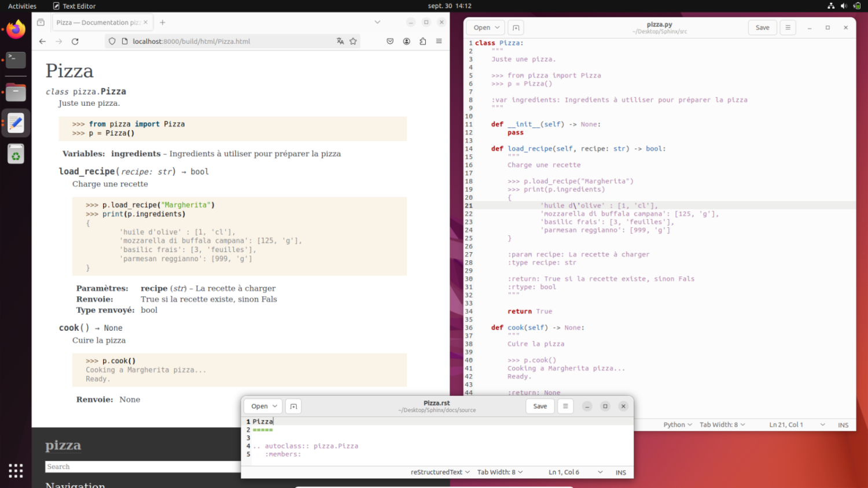
Task: Show Applications grid in the dock
Action: coord(16,471)
